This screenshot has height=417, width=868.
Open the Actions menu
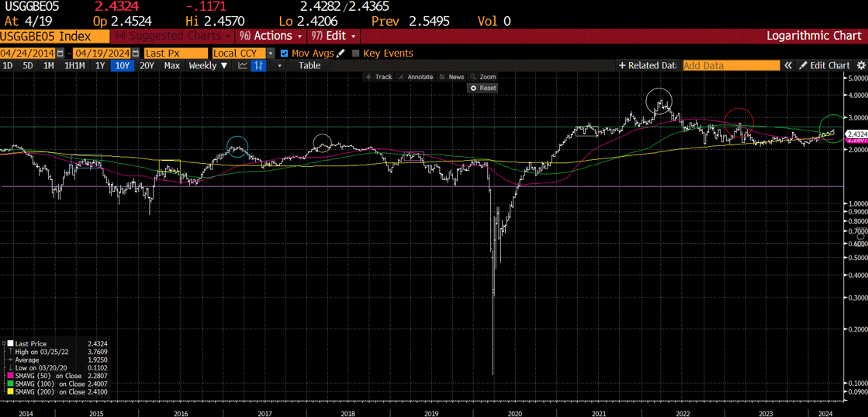(x=271, y=36)
